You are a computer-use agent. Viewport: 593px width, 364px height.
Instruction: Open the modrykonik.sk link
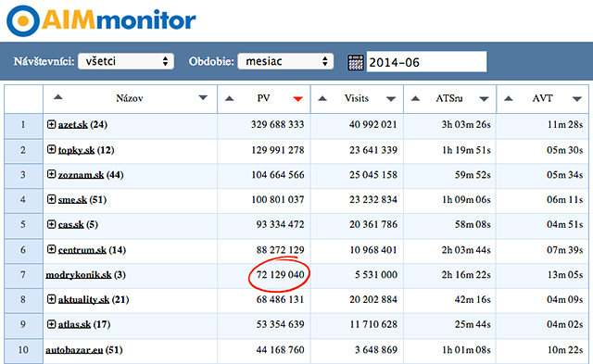point(78,275)
